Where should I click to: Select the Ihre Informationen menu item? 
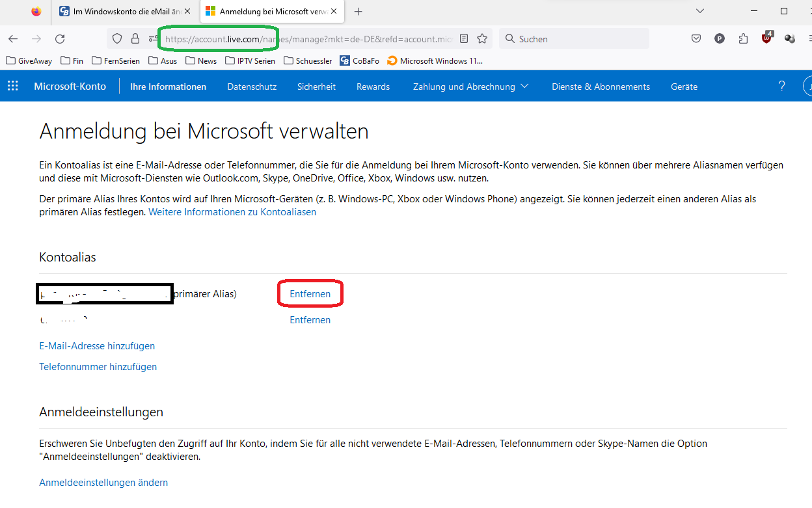tap(168, 87)
